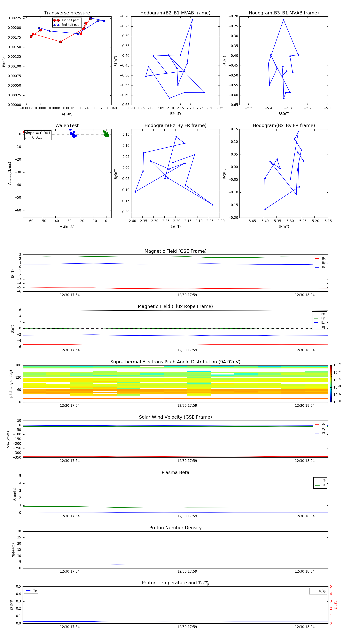Click the 'Solar Wind Velocity (GSE Frame)' title
This screenshot has width=351, height=644.
175,417
